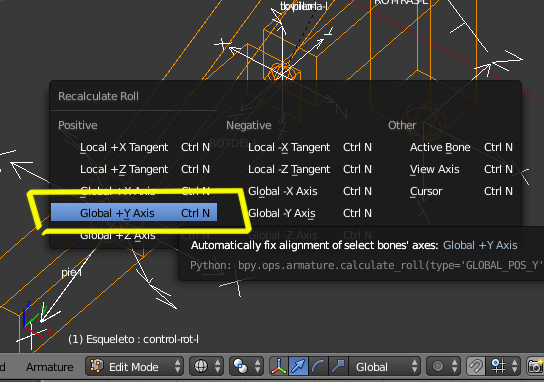Choose Active Bone under Other
The image size is (544, 382).
[x=451, y=147]
